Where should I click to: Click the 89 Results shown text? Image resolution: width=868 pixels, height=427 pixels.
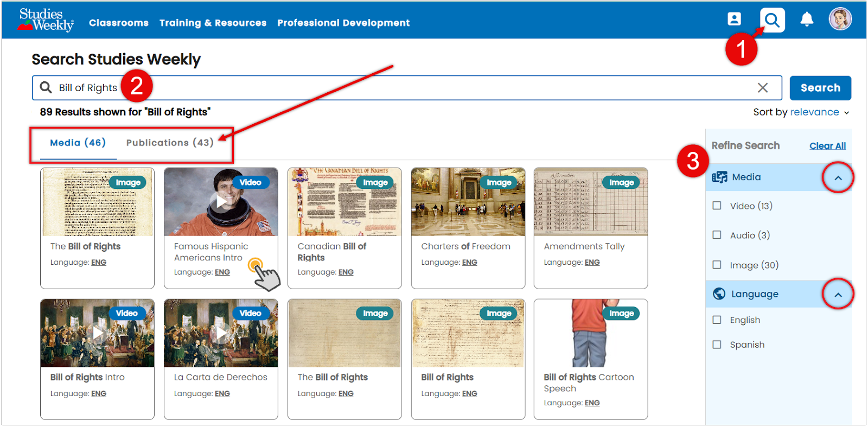tap(125, 112)
